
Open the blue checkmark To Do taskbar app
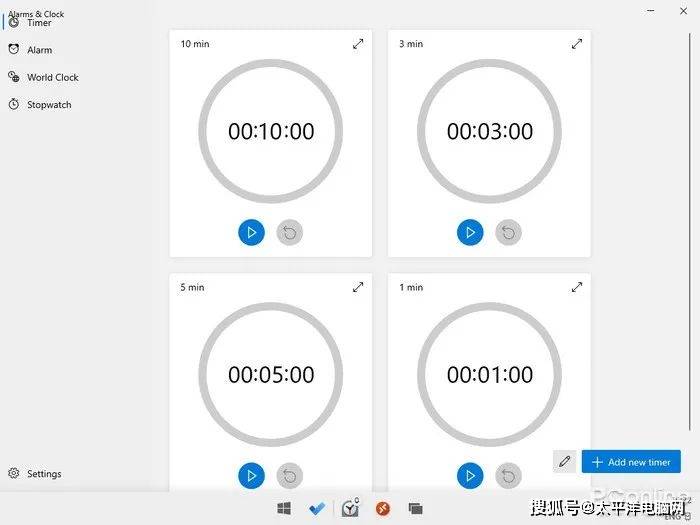317,508
